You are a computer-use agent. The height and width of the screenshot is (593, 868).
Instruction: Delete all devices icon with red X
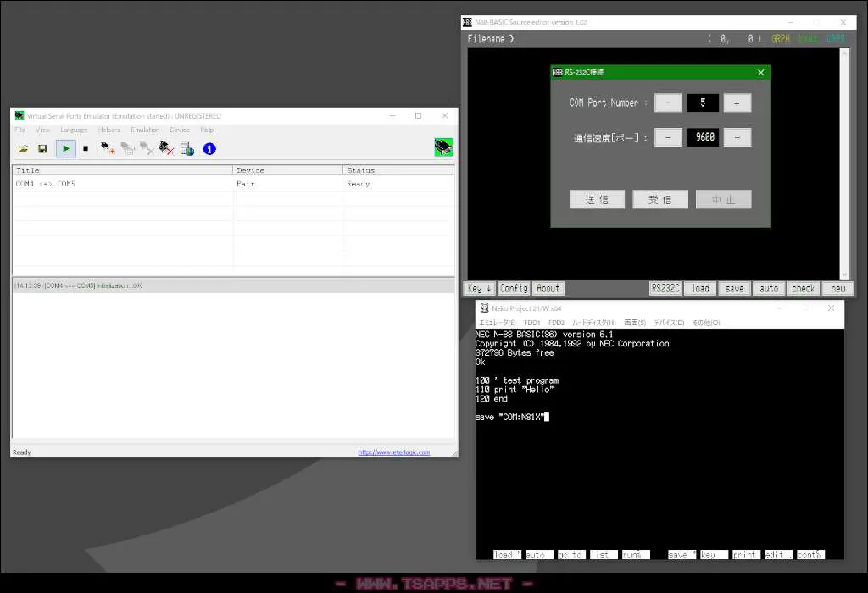(167, 149)
